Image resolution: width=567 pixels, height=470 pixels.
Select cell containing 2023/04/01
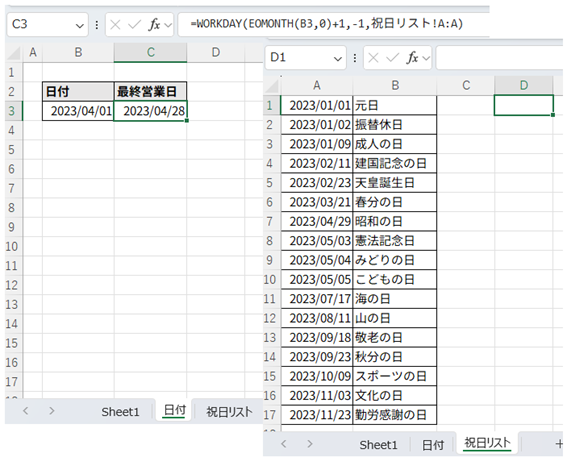tap(78, 111)
